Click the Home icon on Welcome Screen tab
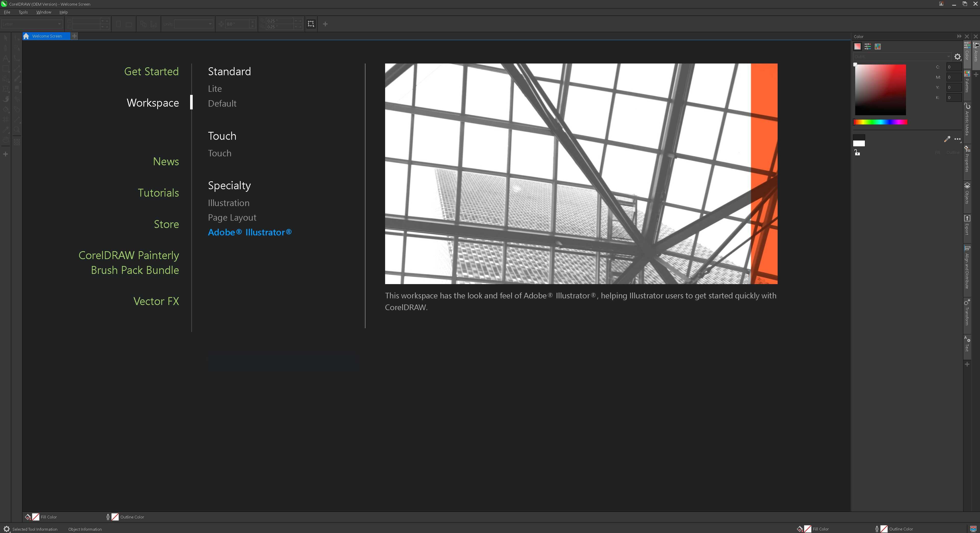The height and width of the screenshot is (533, 980). 26,36
